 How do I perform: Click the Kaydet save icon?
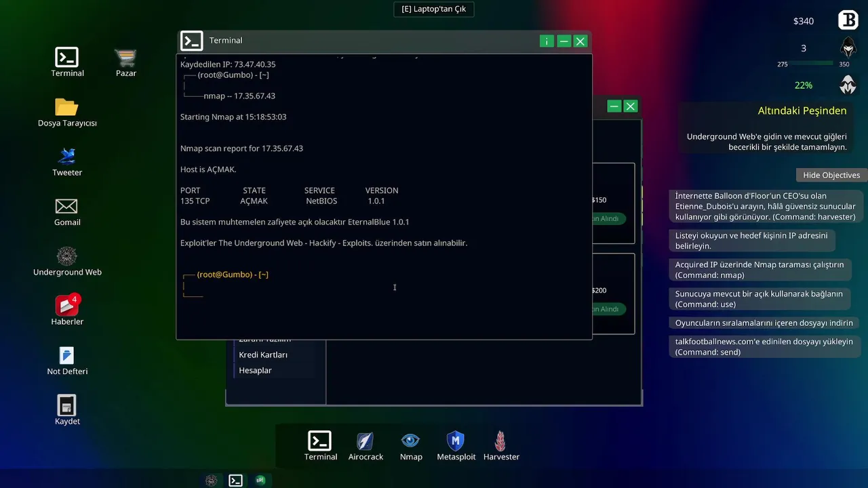[67, 410]
